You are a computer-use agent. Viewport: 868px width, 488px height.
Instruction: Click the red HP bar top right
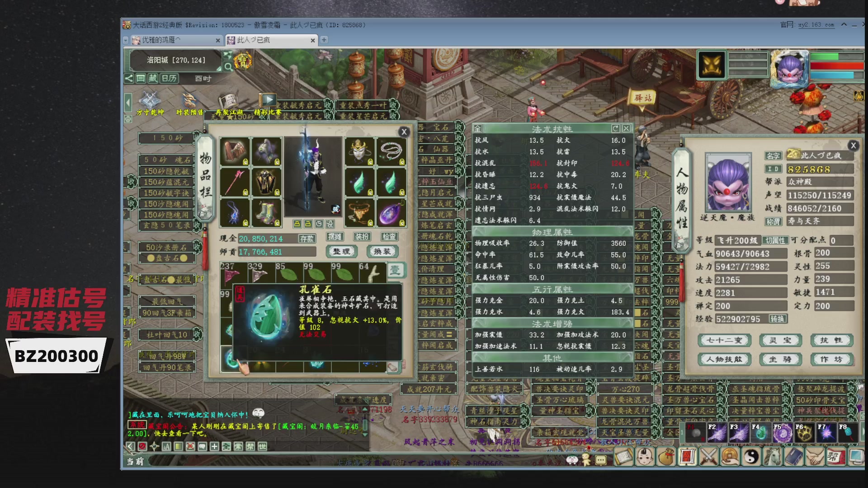click(836, 66)
